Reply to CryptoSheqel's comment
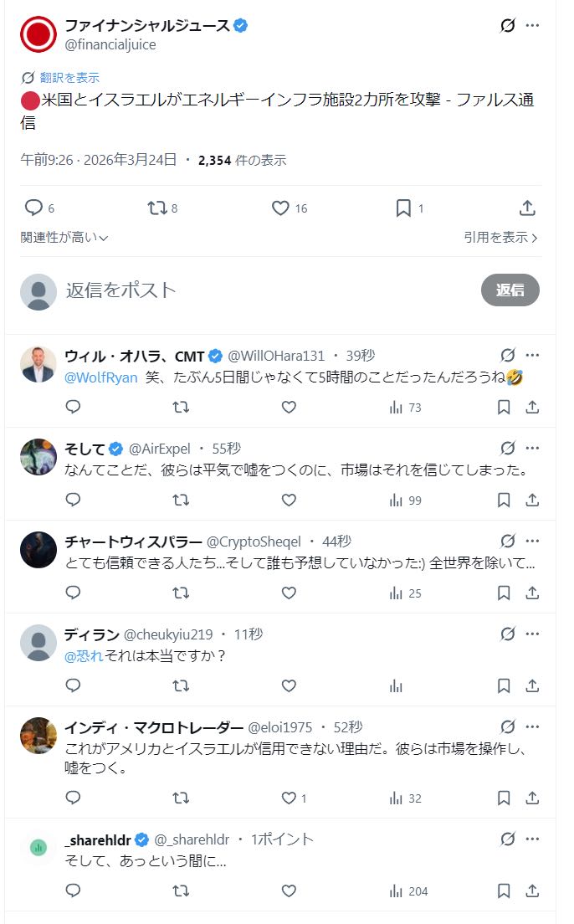Image resolution: width=574 pixels, height=924 pixels. click(73, 593)
